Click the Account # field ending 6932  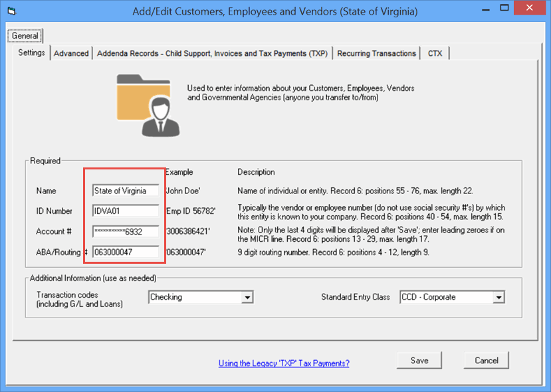tap(126, 231)
